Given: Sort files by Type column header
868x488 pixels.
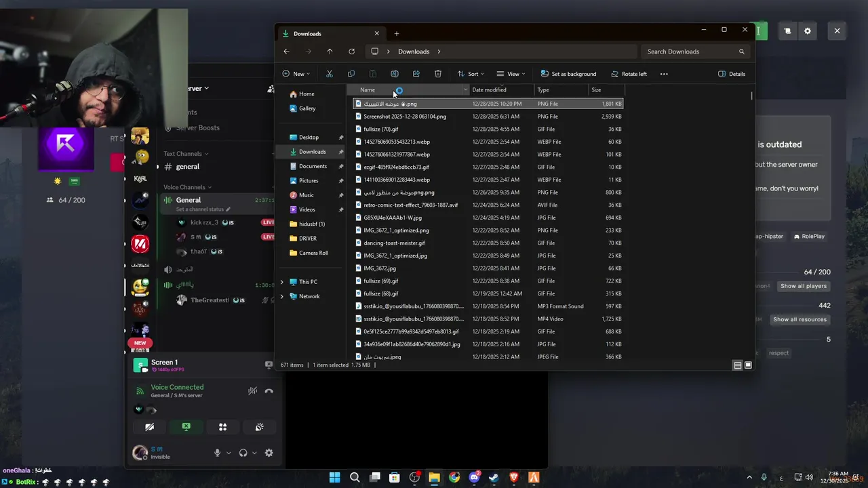Looking at the screenshot, I should [561, 90].
